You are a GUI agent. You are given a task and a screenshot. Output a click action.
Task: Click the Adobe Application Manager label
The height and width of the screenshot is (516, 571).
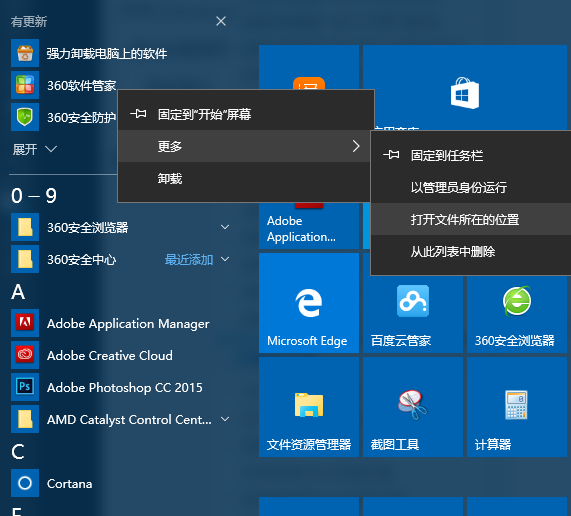tap(128, 324)
